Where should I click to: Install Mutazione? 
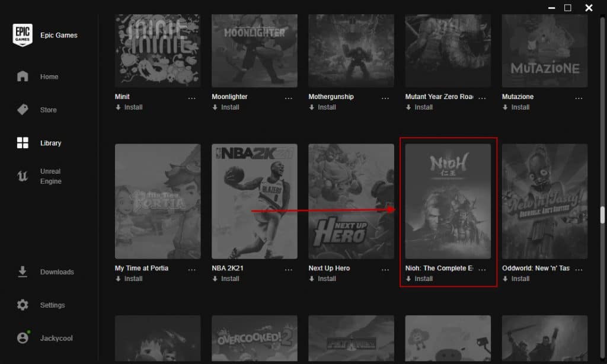516,107
